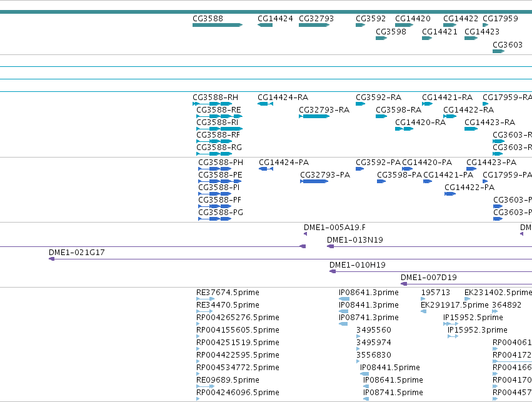Click protein CG3588-PI
Screen dimensions: 532x402
(219, 188)
